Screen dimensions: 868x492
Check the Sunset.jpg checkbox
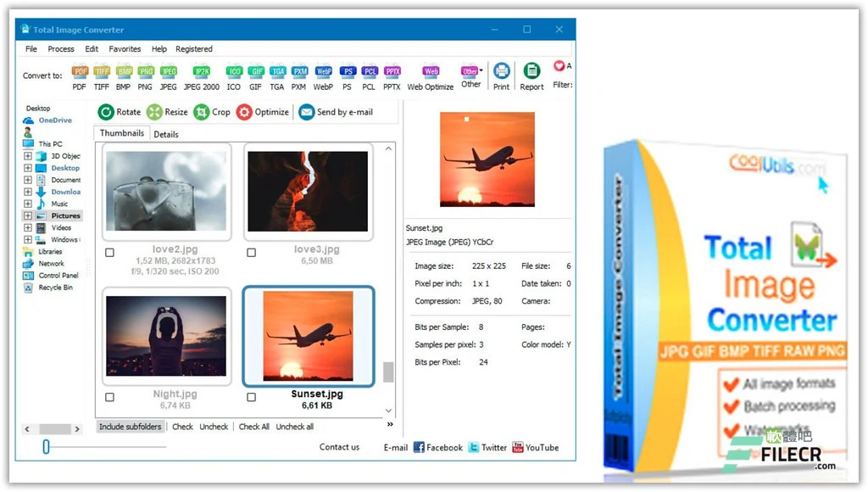tap(251, 397)
